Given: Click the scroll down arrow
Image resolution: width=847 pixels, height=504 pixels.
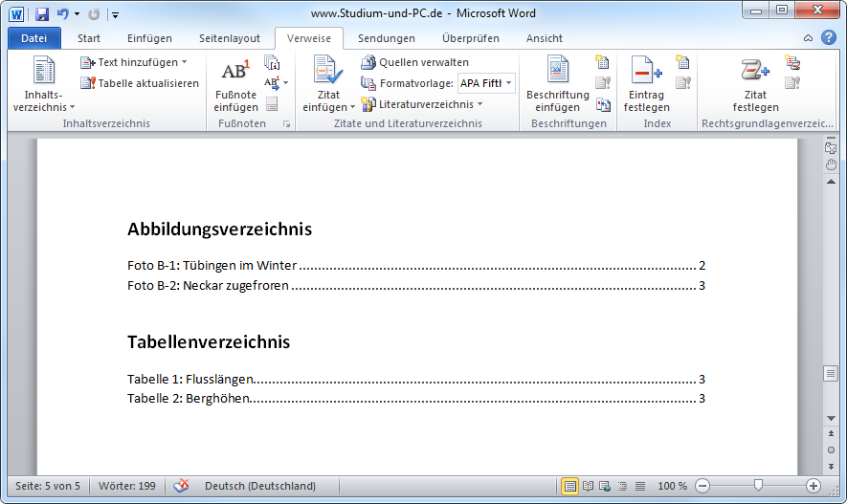Looking at the screenshot, I should coord(831,418).
